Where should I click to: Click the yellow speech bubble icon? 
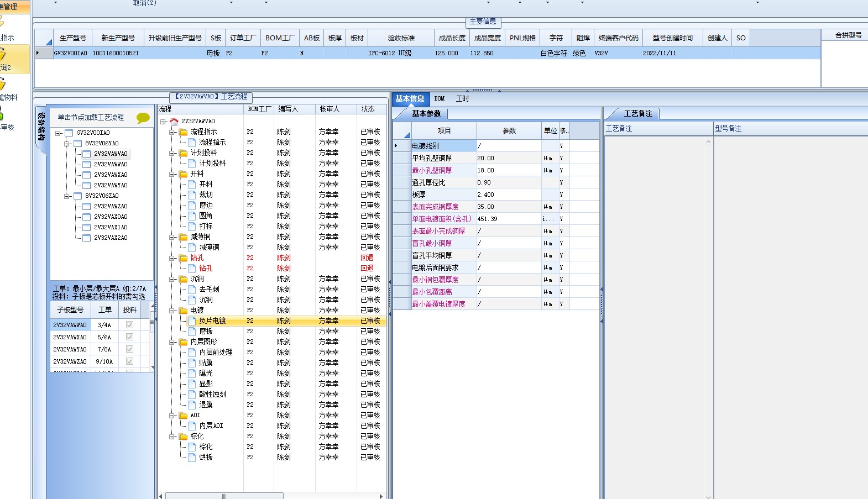tap(143, 118)
